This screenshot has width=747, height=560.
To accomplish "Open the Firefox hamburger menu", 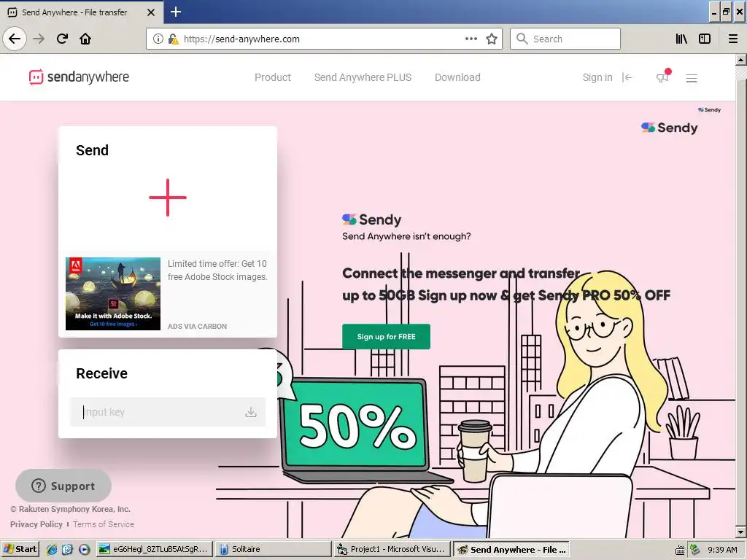I will [x=733, y=39].
